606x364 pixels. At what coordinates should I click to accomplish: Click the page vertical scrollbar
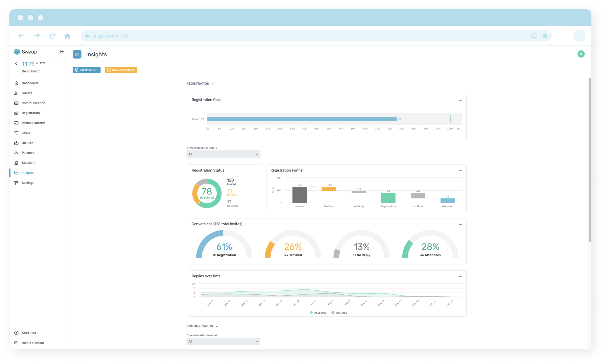click(x=590, y=159)
